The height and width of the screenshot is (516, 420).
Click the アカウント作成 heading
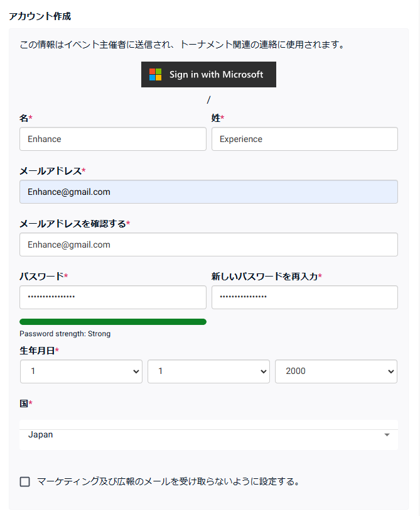(x=40, y=16)
